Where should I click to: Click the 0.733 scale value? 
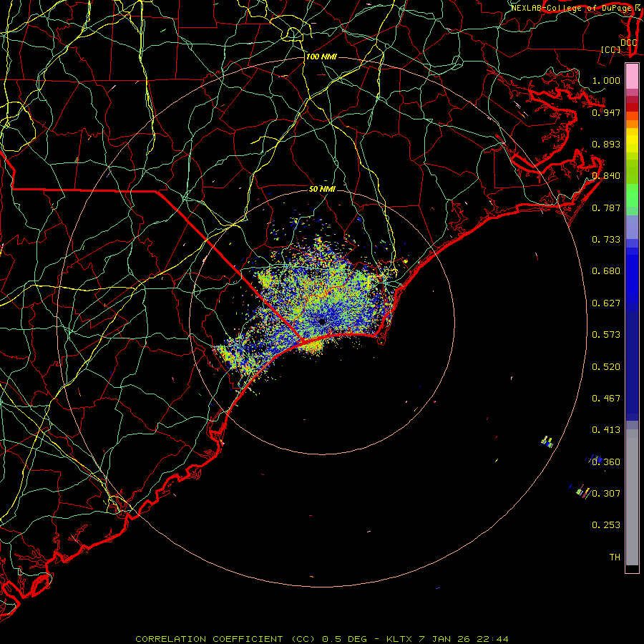tap(606, 240)
